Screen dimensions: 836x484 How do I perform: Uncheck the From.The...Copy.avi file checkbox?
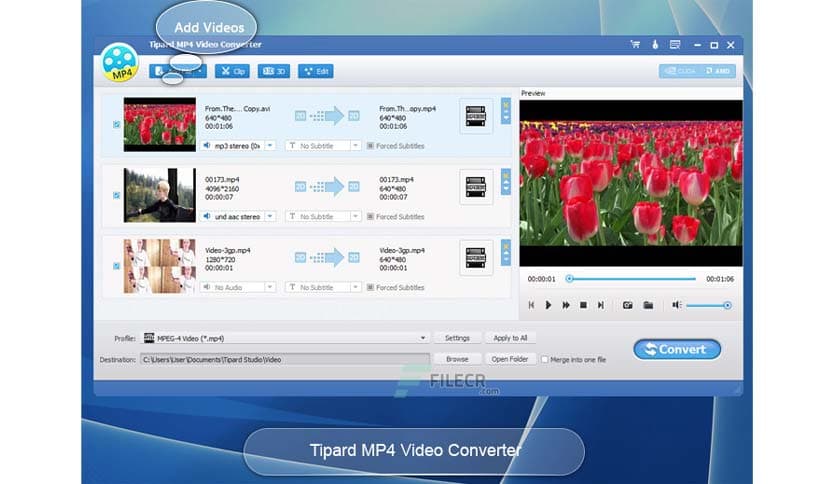116,124
